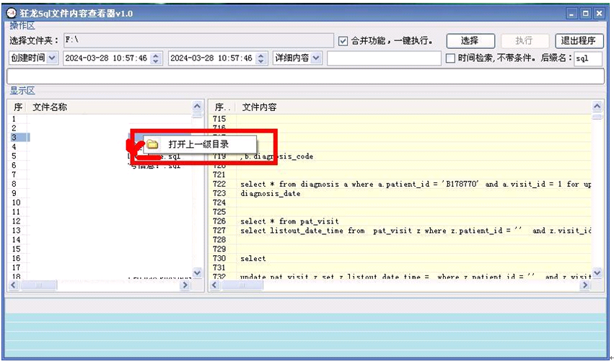614x364 pixels.
Task: Decrease end datetime with down spinner
Action: pos(261,61)
